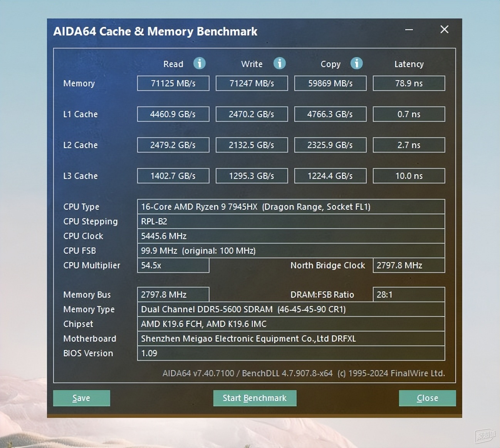500x448 pixels.
Task: Click Motherboard field Shenzhen Meigao
Action: (291, 339)
